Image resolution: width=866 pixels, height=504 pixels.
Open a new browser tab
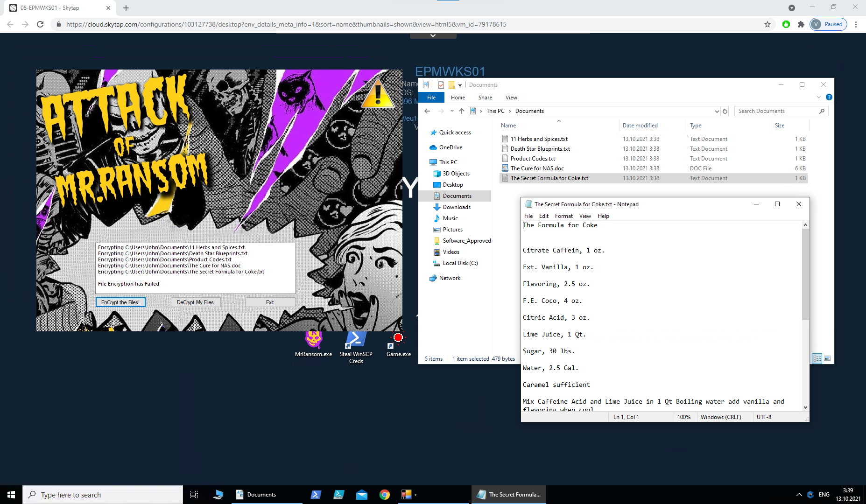click(x=126, y=8)
